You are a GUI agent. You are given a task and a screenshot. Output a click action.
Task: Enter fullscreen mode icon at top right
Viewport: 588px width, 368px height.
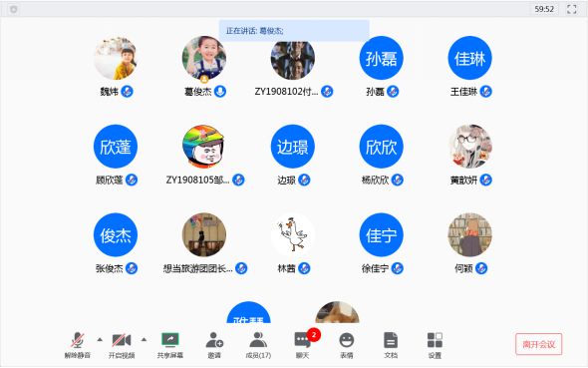tap(571, 9)
